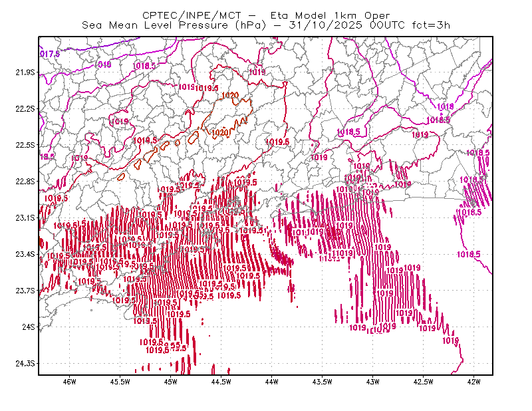Click the 46W longitude axis label
Image resolution: width=532 pixels, height=411 pixels.
[70, 382]
